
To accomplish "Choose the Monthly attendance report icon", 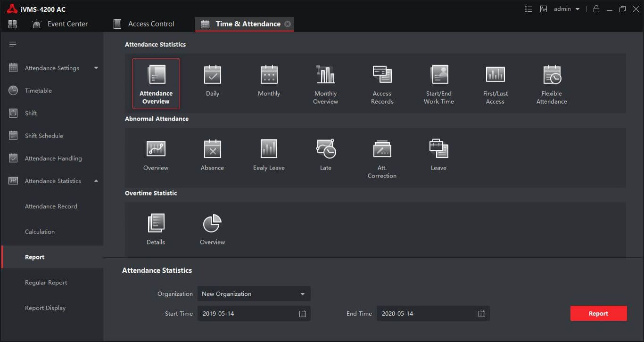I will coord(269,75).
